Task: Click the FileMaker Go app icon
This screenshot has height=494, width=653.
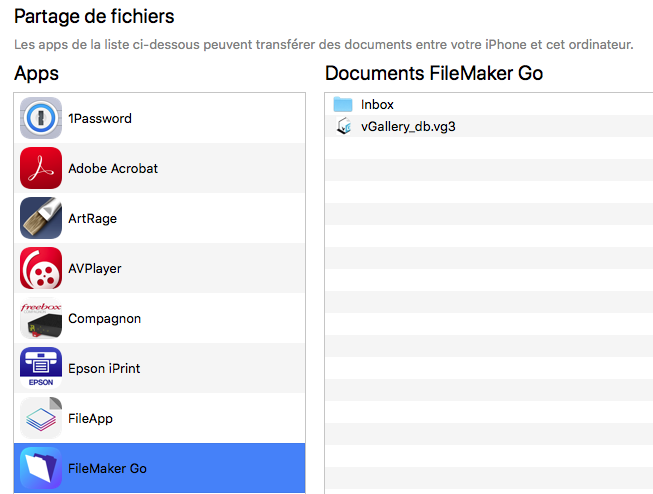Action: pos(41,468)
